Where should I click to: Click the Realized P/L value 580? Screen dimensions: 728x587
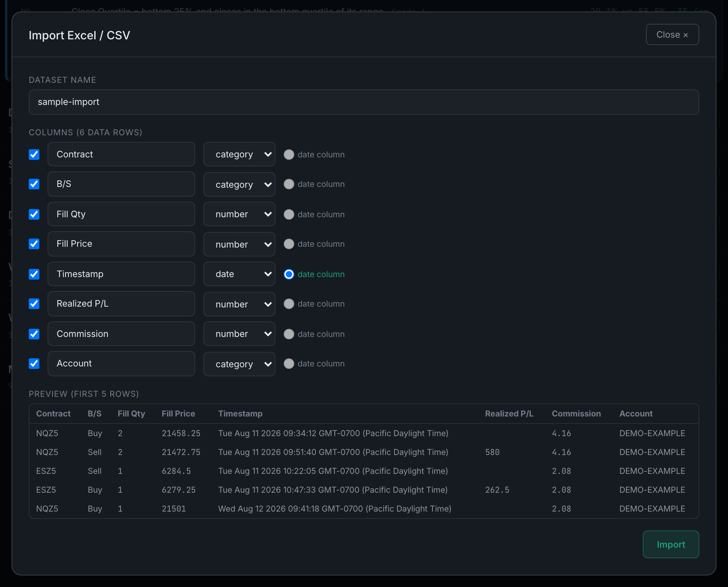pos(492,452)
